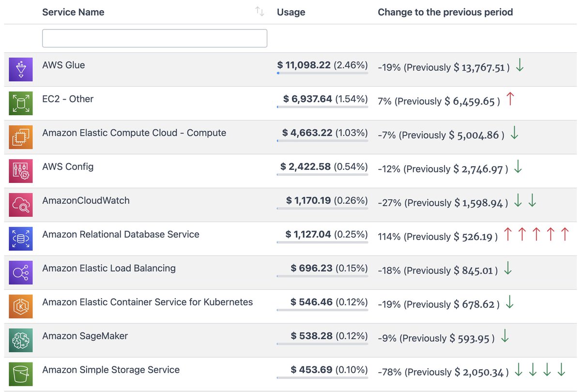Click the Simple Storage Service bucket icon

click(20, 374)
